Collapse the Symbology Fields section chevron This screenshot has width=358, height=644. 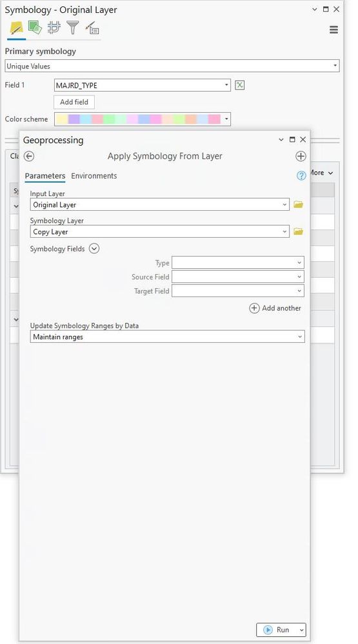click(94, 248)
